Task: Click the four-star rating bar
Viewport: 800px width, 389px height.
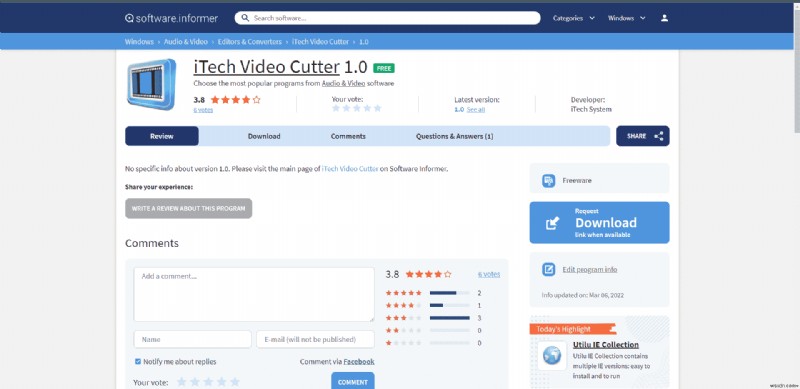Action: click(x=449, y=305)
